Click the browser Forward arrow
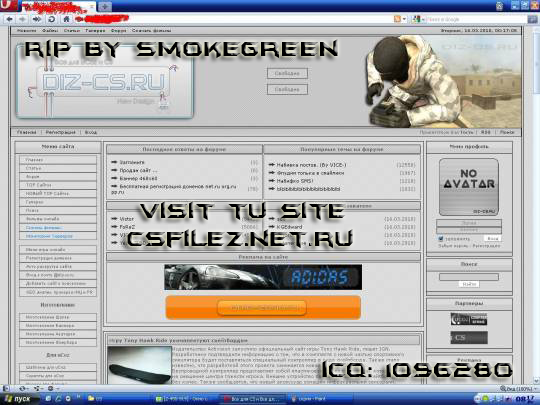The image size is (540, 405). click(23, 19)
